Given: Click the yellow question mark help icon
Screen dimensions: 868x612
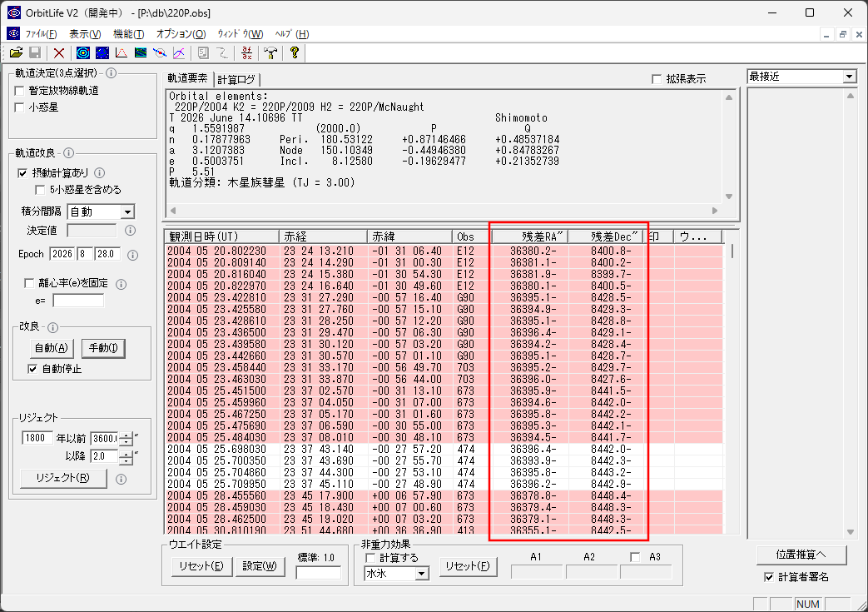Looking at the screenshot, I should pos(295,53).
